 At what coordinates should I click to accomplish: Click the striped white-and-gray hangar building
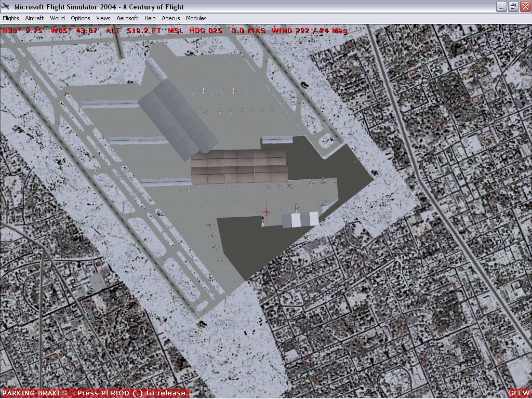(300, 219)
